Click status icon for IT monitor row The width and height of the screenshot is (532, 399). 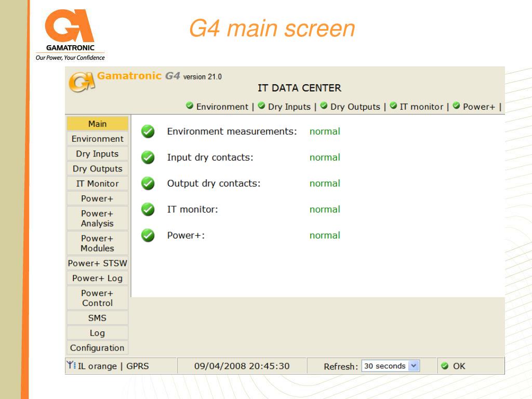click(148, 209)
